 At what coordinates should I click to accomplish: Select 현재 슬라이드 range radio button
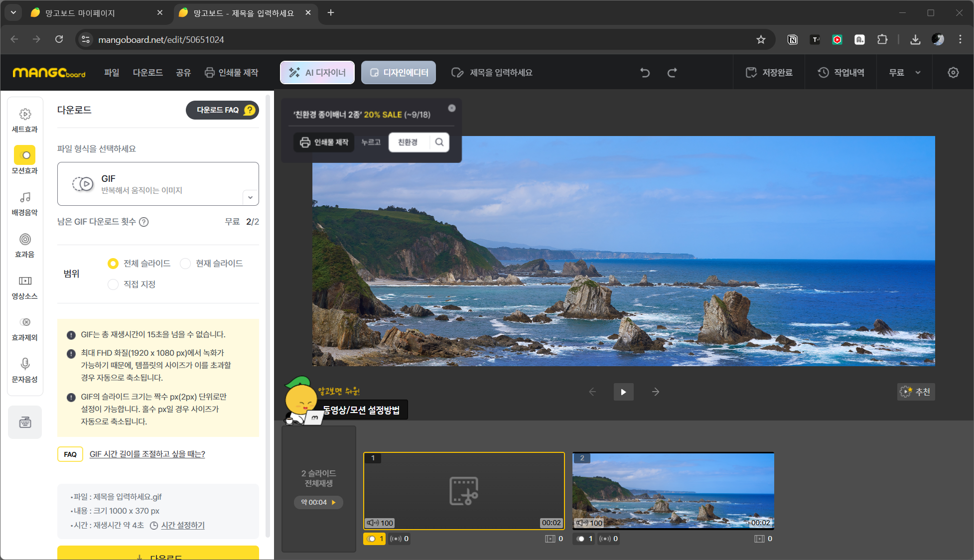coord(185,264)
